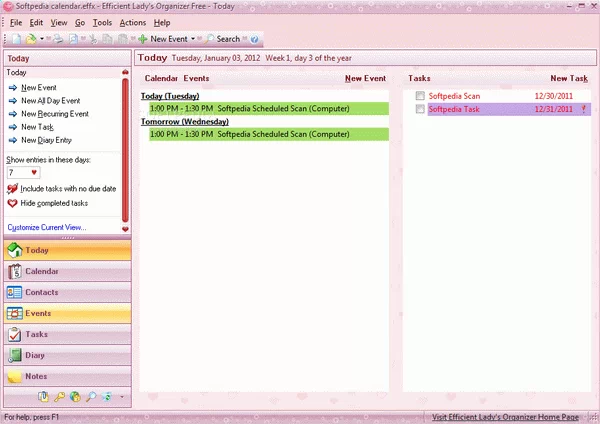Check the Softpedia Scan task checkbox
The width and height of the screenshot is (600, 424).
pyautogui.click(x=420, y=96)
